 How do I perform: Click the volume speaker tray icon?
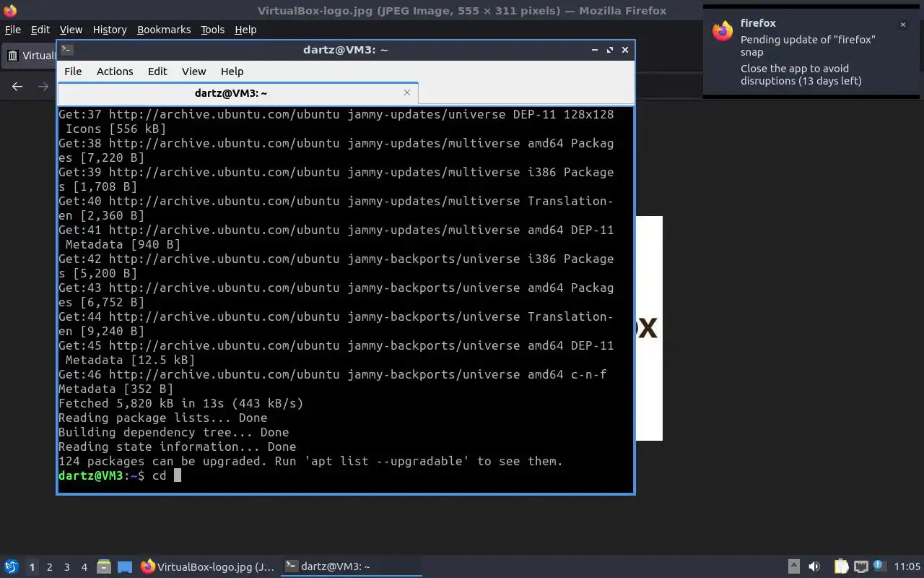click(x=814, y=566)
